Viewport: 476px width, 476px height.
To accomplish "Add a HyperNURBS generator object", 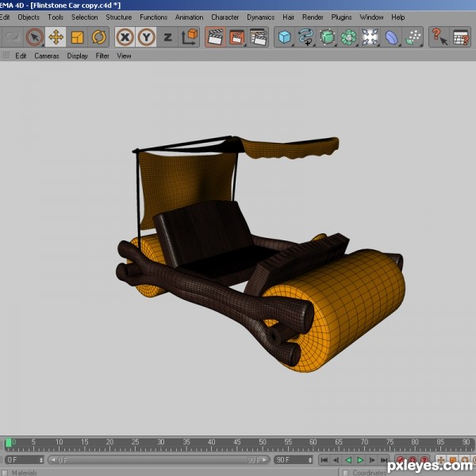I will [327, 37].
